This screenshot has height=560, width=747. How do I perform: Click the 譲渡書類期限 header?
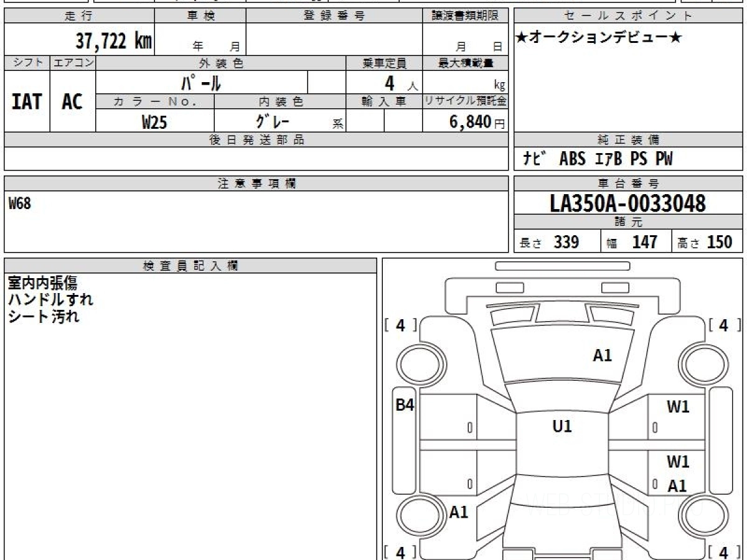[466, 16]
